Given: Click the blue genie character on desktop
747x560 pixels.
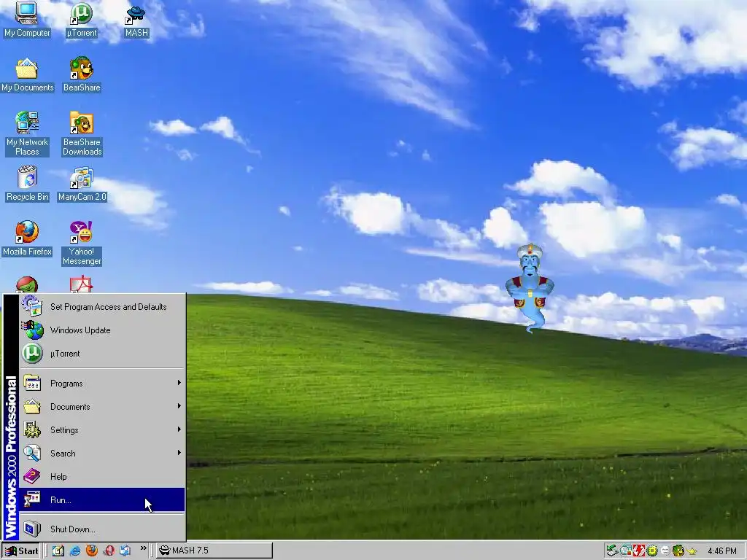Looking at the screenshot, I should pyautogui.click(x=530, y=287).
